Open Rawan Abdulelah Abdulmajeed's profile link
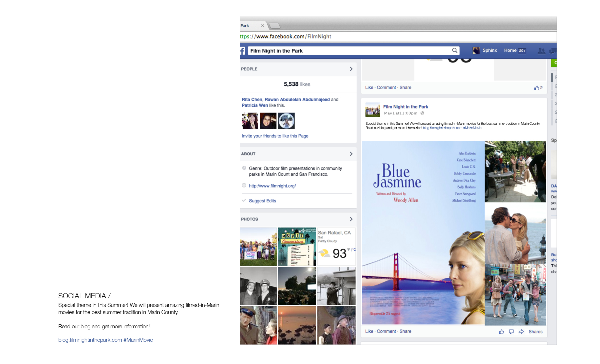 [x=297, y=99]
